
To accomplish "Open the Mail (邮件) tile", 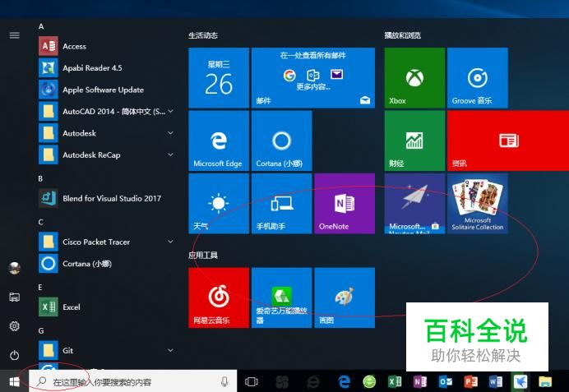I will pos(313,78).
